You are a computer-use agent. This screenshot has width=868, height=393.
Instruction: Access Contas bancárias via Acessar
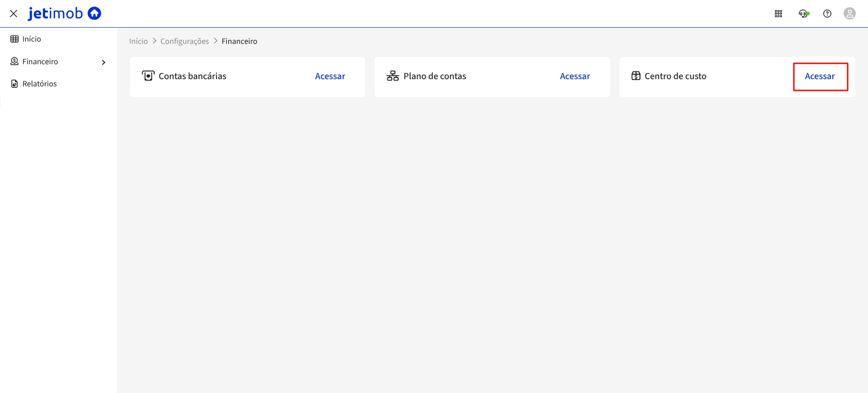[x=330, y=76]
